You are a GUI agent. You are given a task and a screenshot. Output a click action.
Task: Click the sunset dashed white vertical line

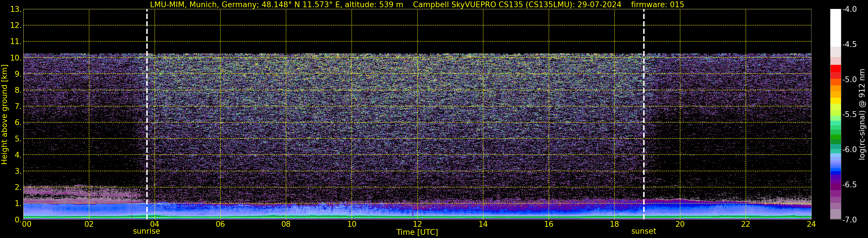coord(644,114)
